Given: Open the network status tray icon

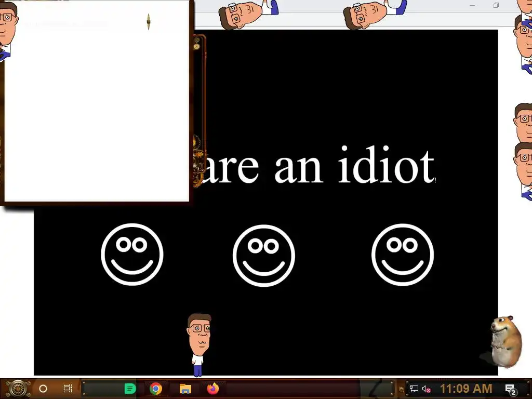Looking at the screenshot, I should click(x=414, y=389).
